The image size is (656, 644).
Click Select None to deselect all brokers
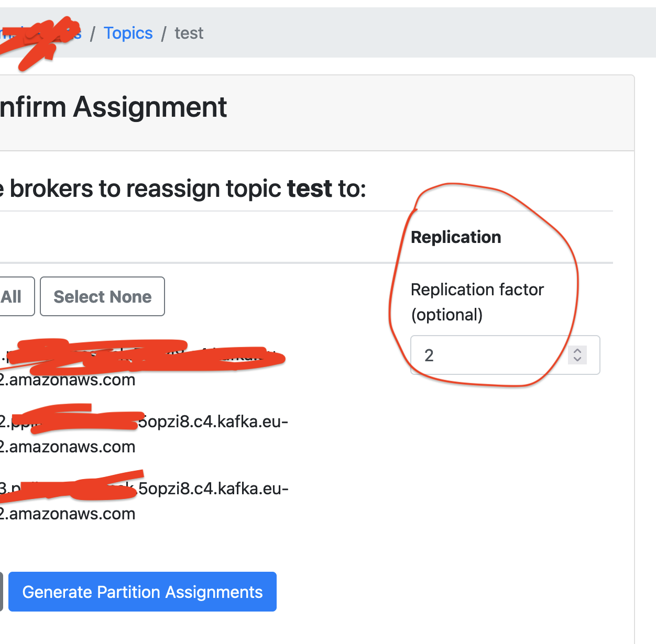click(x=102, y=296)
